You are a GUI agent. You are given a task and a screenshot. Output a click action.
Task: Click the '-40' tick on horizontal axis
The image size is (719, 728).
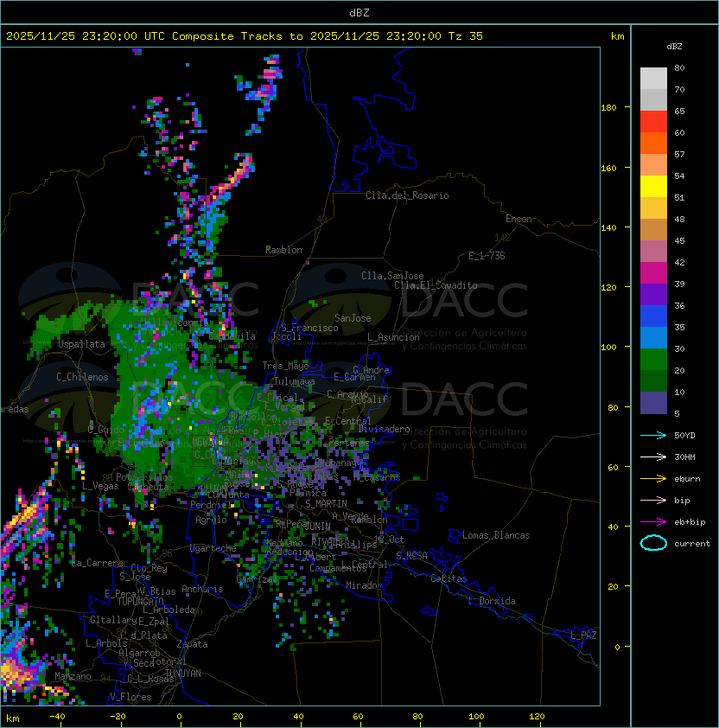click(x=57, y=717)
